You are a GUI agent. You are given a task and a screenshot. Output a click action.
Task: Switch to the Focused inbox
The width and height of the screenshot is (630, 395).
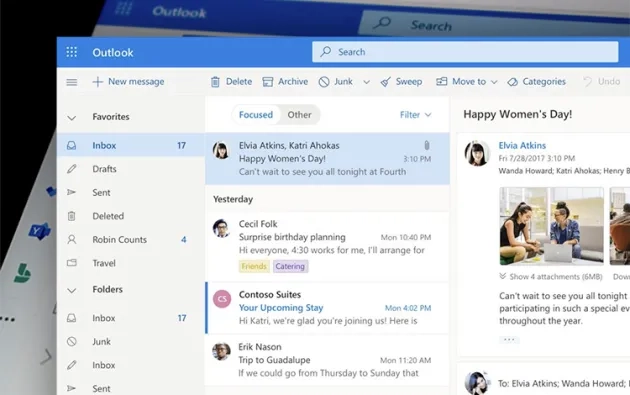(256, 115)
